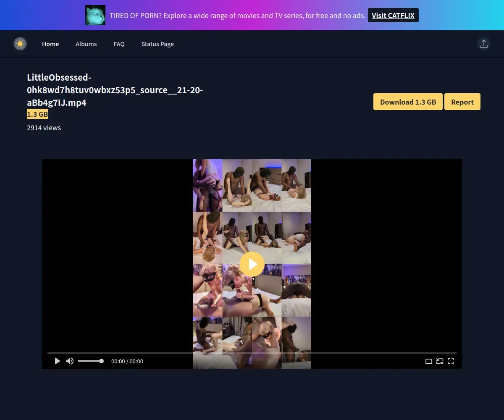
Task: Click the 00:00 / 00:00 time display
Action: click(127, 361)
